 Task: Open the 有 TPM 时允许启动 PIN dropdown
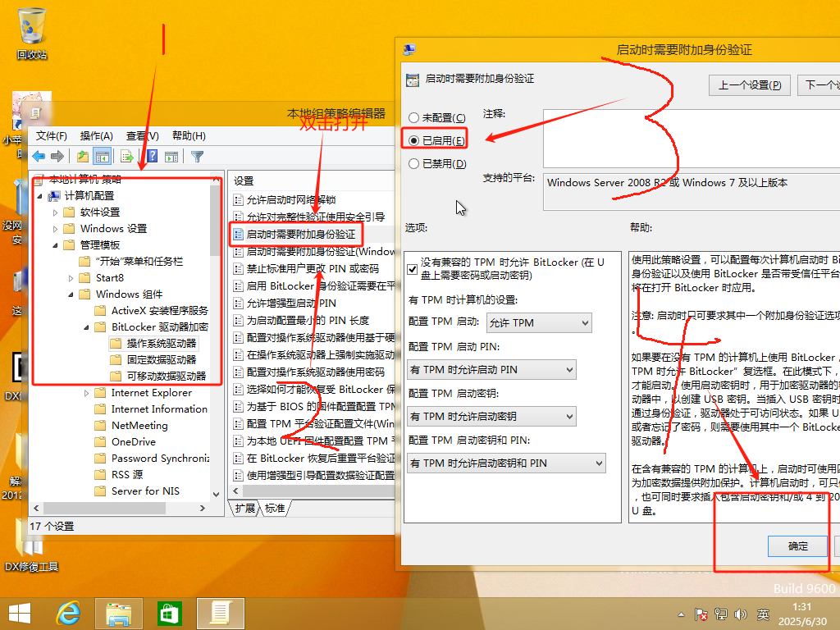coord(492,370)
